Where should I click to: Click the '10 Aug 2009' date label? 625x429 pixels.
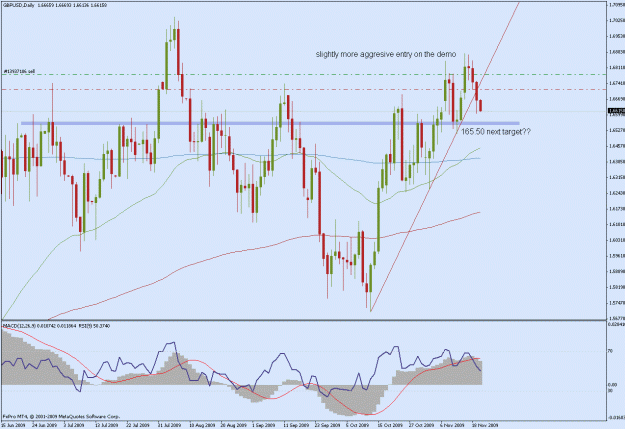click(200, 425)
